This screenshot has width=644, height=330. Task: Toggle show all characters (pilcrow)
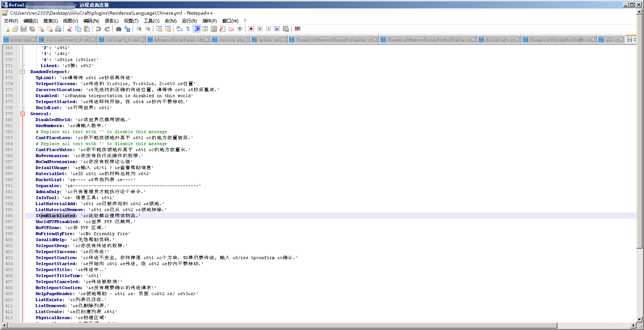click(188, 29)
